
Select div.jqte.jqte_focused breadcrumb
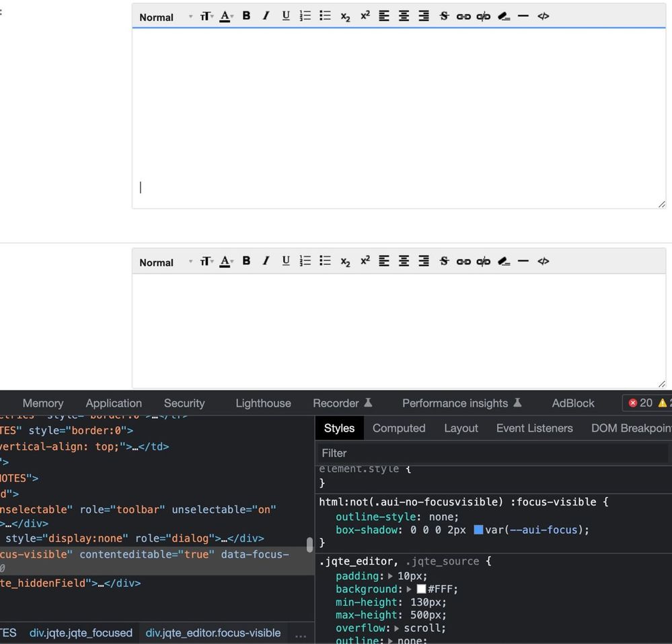coord(81,633)
